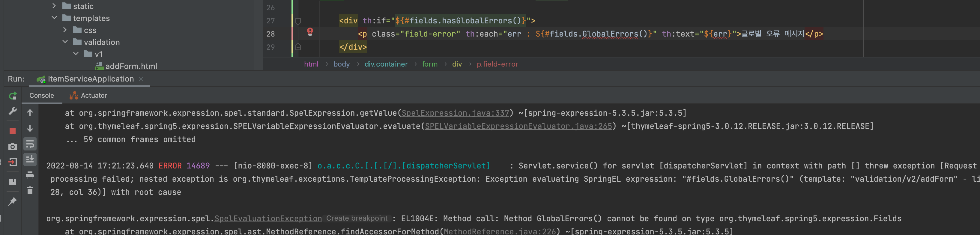Select p.field-error in the breadcrumb bar
The image size is (980, 235).
point(497,64)
